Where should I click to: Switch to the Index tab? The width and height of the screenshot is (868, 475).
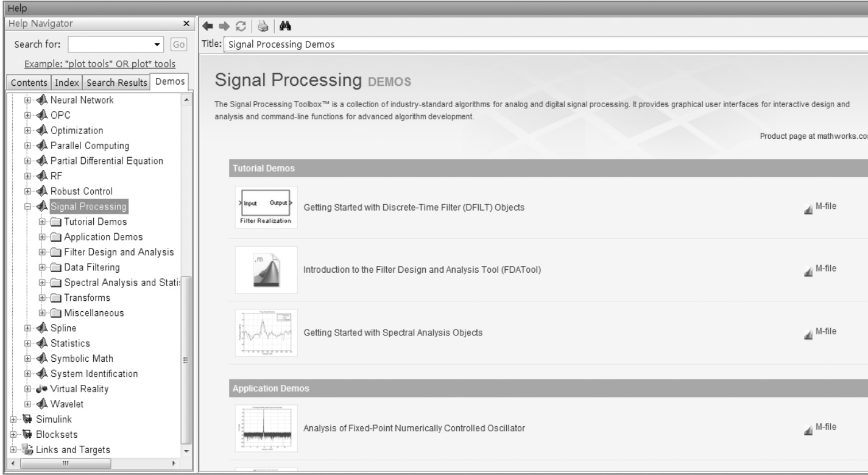(x=66, y=82)
